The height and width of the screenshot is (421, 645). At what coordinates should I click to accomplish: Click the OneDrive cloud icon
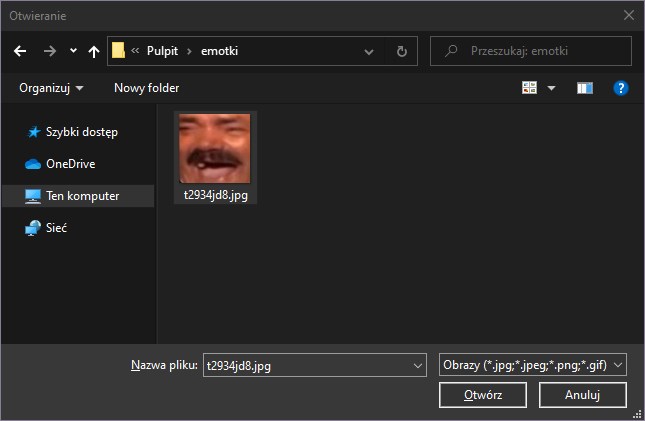(x=33, y=164)
